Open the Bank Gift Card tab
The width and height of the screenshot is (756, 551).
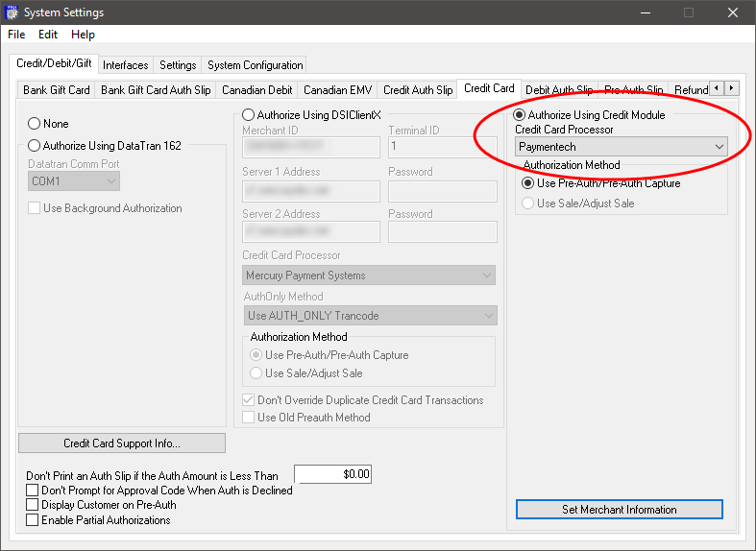point(57,90)
